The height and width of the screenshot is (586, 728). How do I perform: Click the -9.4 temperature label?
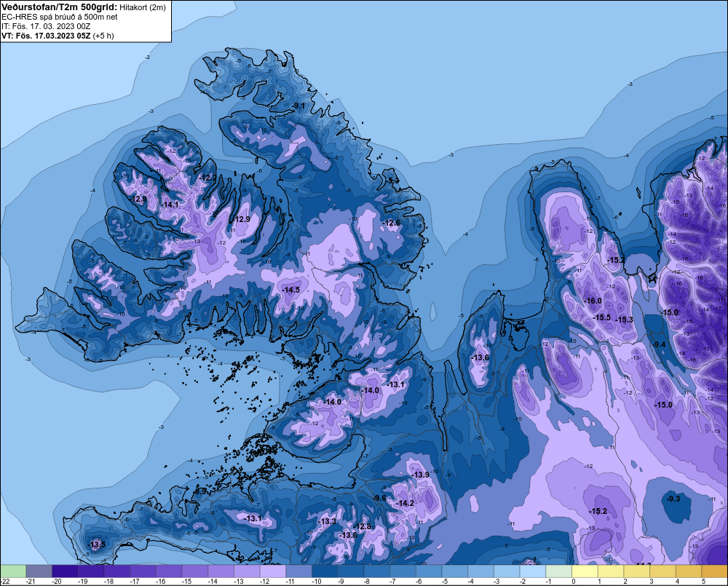pyautogui.click(x=659, y=344)
